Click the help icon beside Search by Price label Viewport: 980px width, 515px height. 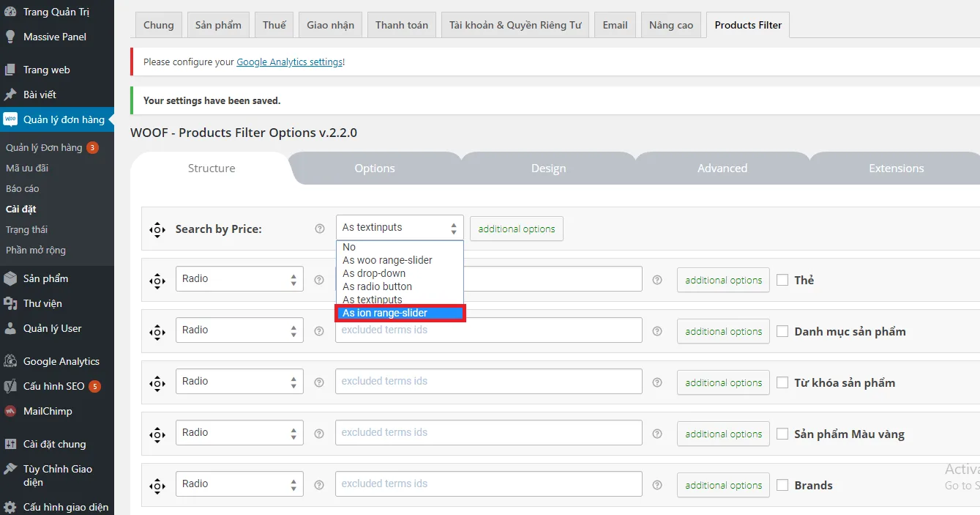point(319,229)
